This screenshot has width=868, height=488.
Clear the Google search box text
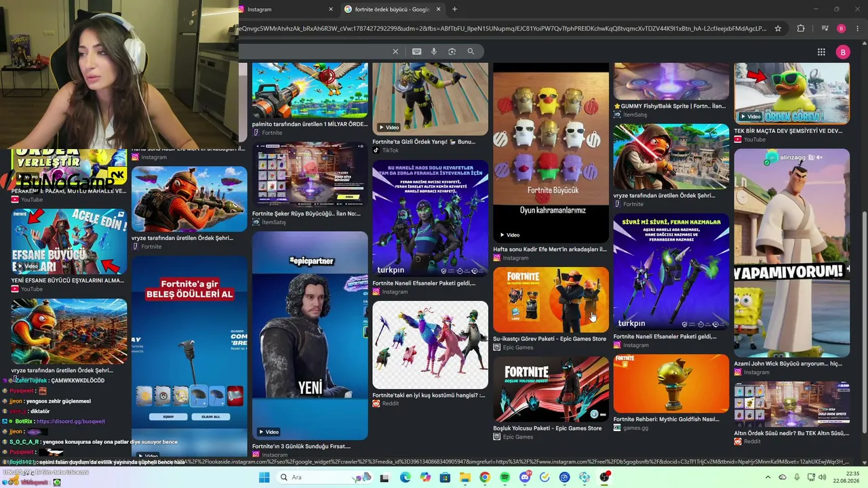click(x=395, y=52)
